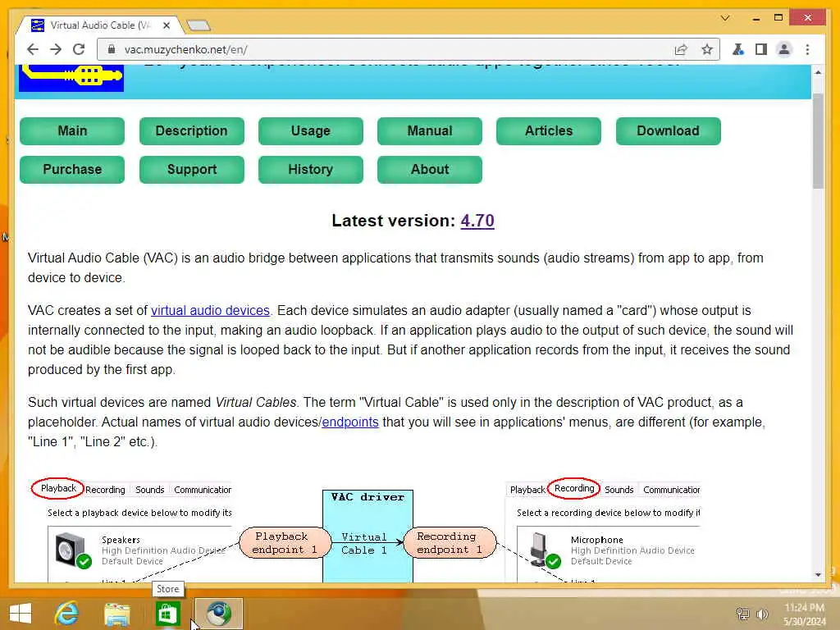Follow the 'endpoints' link
This screenshot has height=630, width=840.
tap(349, 422)
